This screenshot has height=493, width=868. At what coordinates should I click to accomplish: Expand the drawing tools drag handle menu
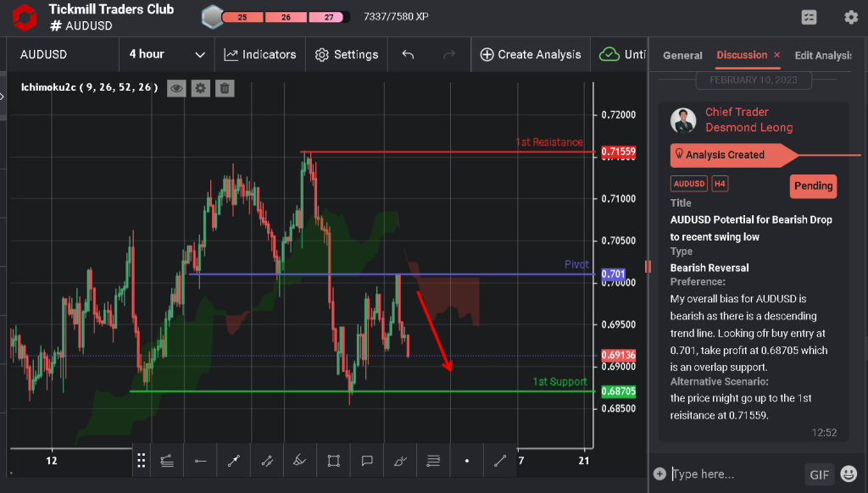142,461
